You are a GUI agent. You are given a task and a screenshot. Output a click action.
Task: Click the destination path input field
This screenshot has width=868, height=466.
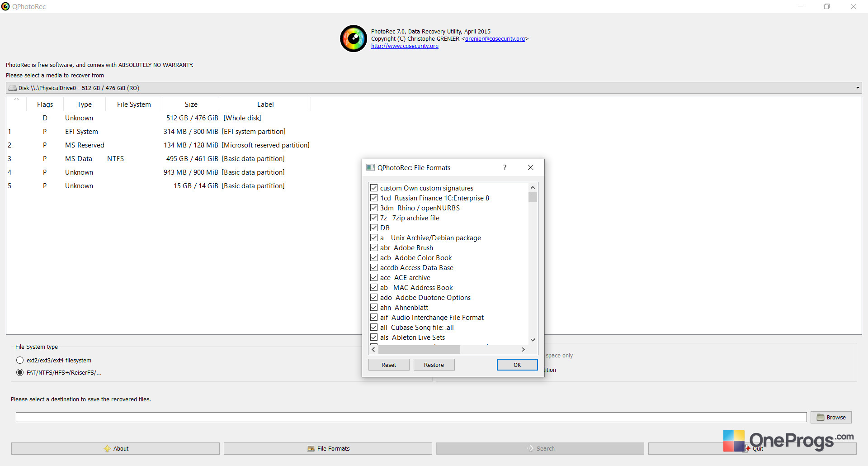411,417
